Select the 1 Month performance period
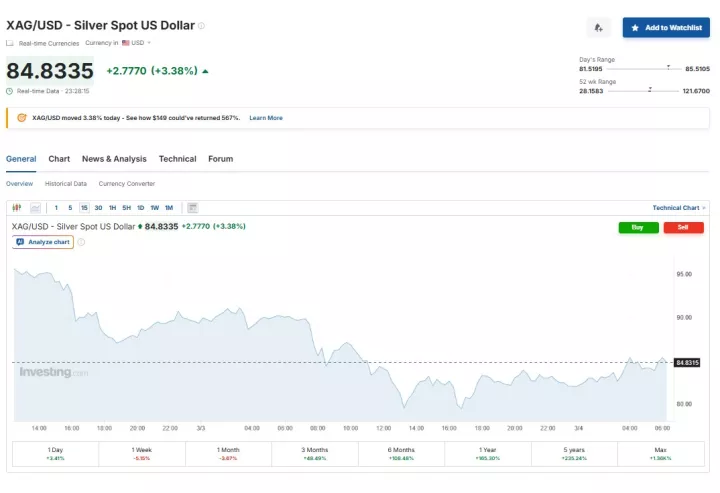The height and width of the screenshot is (493, 720). pos(228,454)
